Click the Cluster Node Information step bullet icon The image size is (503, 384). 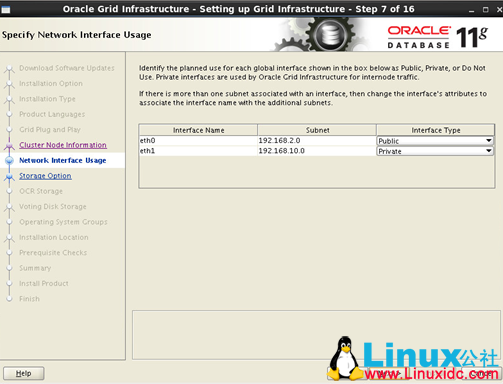pos(9,145)
